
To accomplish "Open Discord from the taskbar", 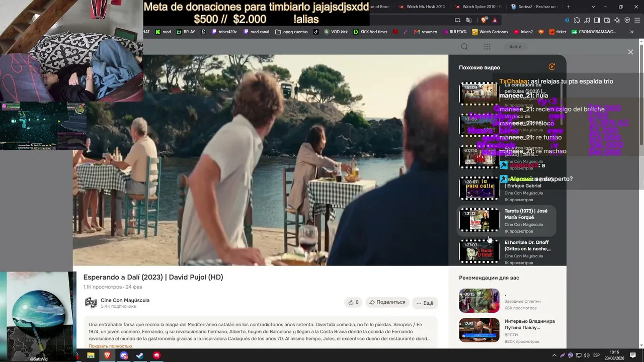I will [x=124, y=355].
